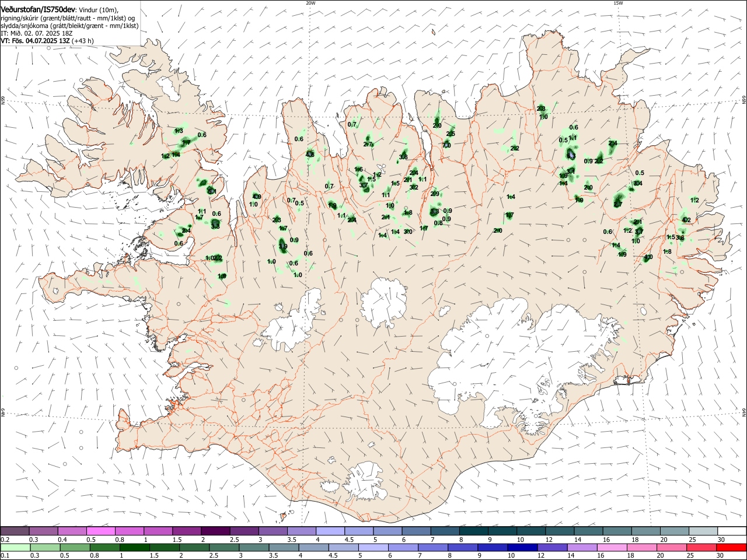747x560 pixels.
Task: Click the pale green 0.1–0.3 rain legend swatch
Action: (x=16, y=548)
